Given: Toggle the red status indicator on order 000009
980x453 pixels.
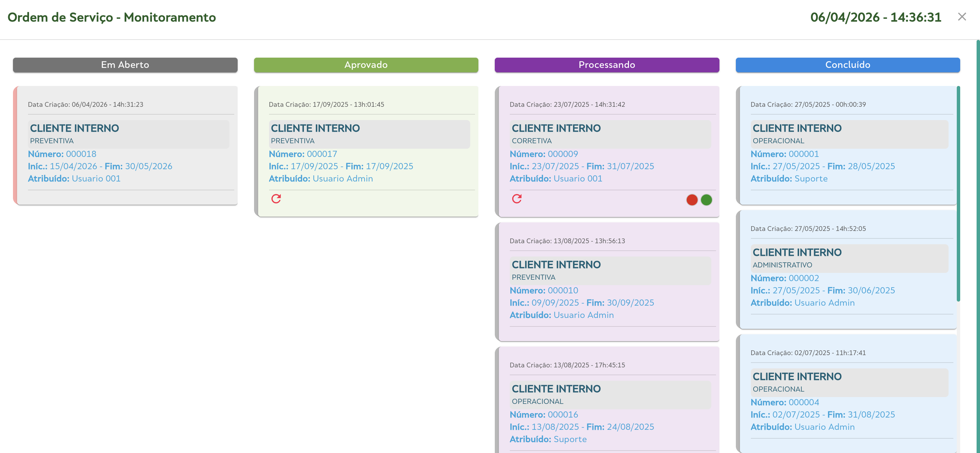Looking at the screenshot, I should 691,200.
